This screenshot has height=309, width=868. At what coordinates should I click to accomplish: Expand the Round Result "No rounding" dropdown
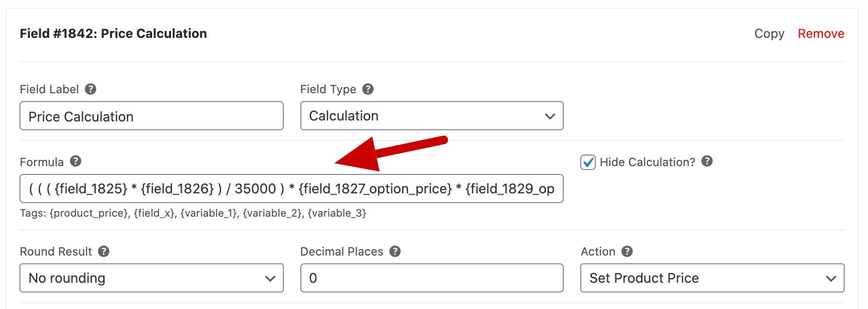tap(152, 278)
